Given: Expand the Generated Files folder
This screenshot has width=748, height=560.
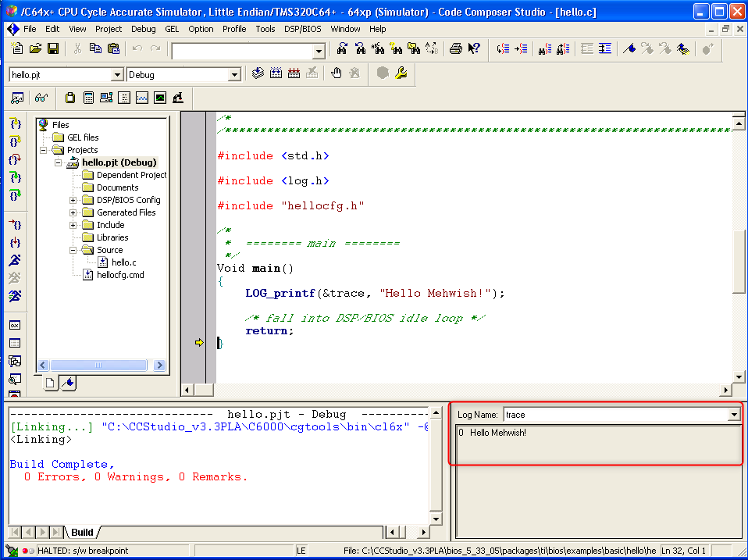Looking at the screenshot, I should tap(73, 212).
